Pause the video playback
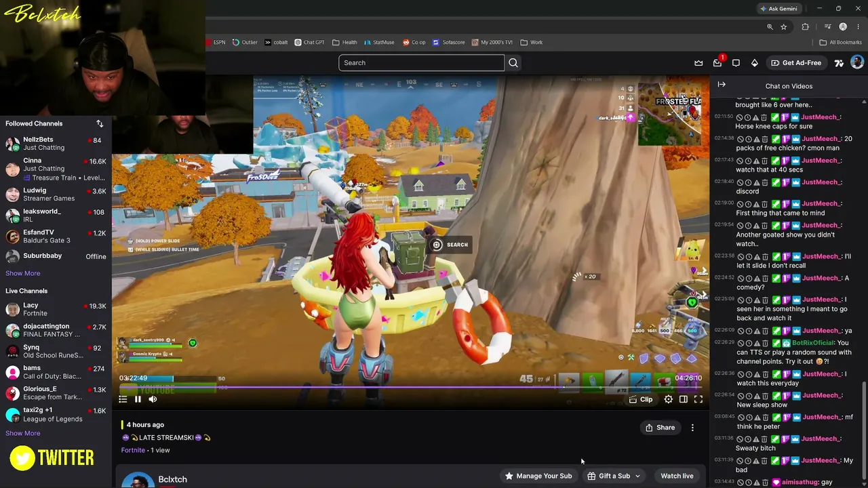868x488 pixels. tap(138, 399)
